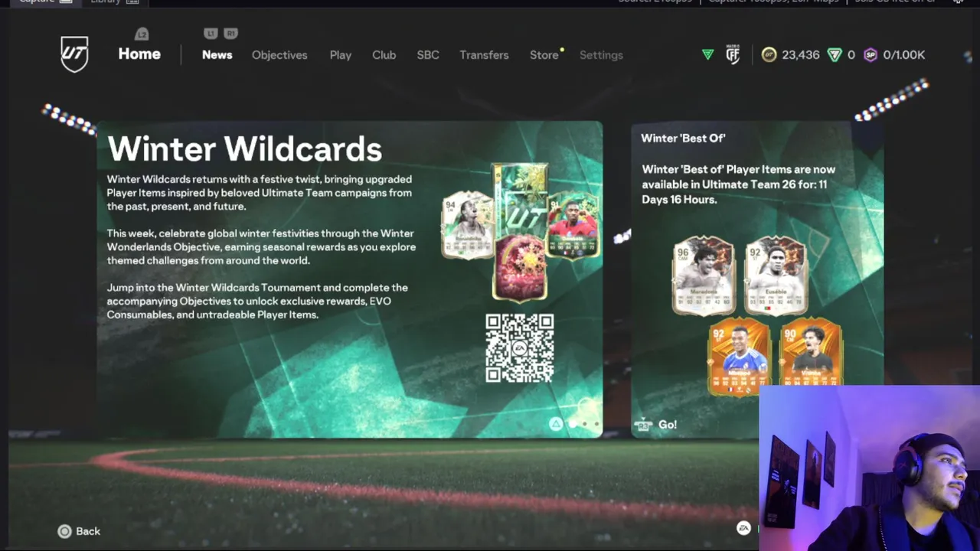Select the second news page dot

pos(585,424)
